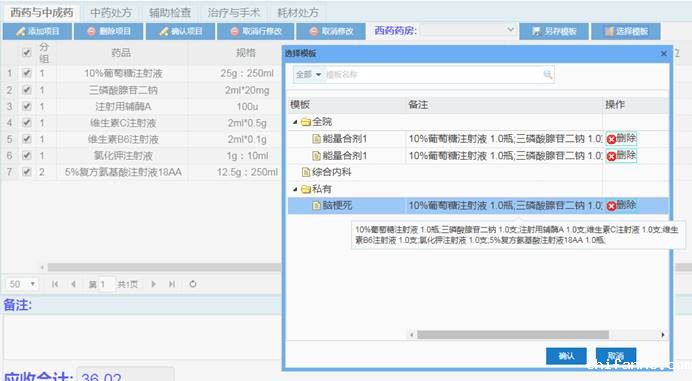Screen dimensions: 692x381
Task: Jump to last page icon in pager
Action: tap(172, 284)
